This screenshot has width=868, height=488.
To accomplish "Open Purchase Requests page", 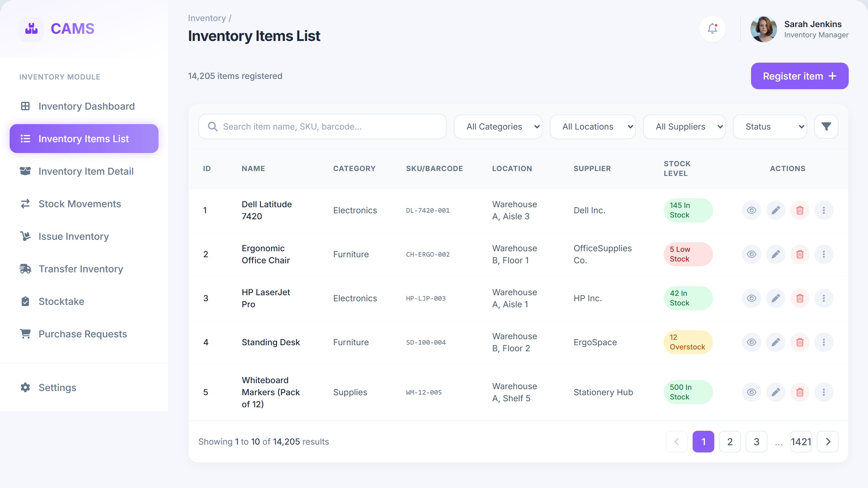I will click(84, 334).
